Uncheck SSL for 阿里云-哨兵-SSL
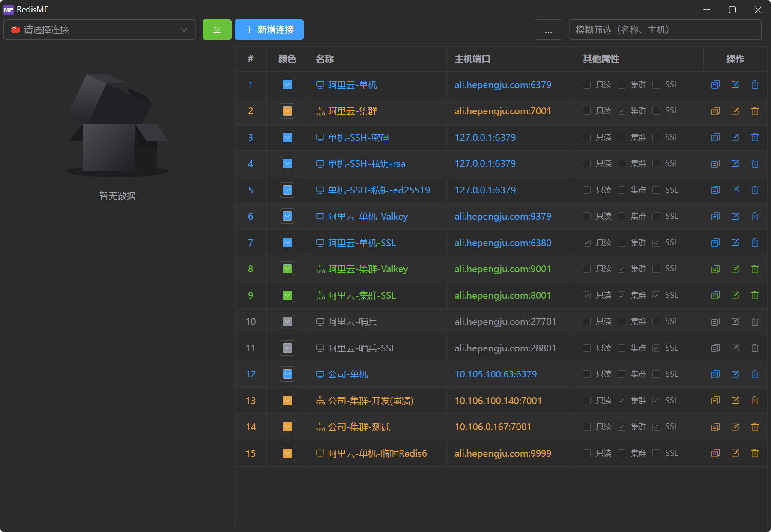This screenshot has height=532, width=771. (x=656, y=348)
